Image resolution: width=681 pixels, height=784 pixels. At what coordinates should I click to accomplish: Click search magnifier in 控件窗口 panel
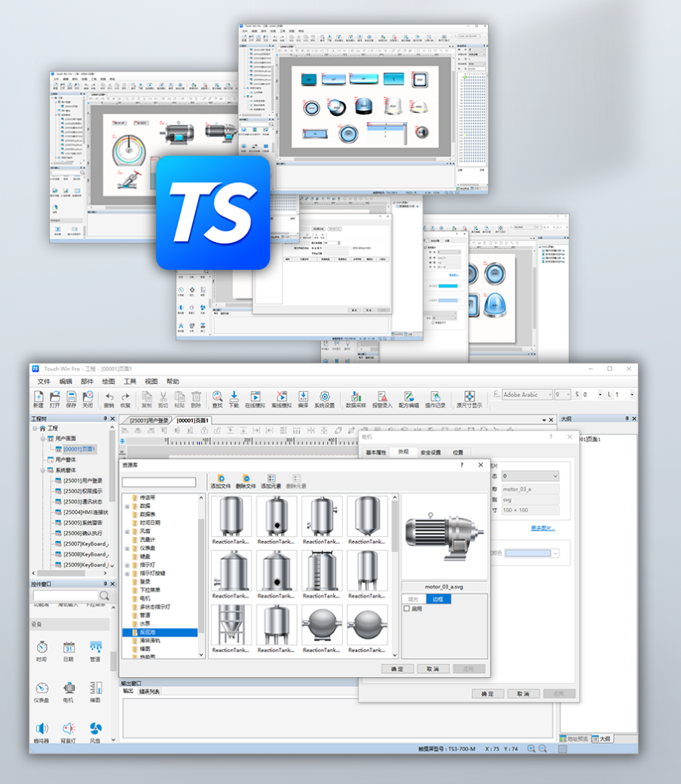[x=104, y=596]
